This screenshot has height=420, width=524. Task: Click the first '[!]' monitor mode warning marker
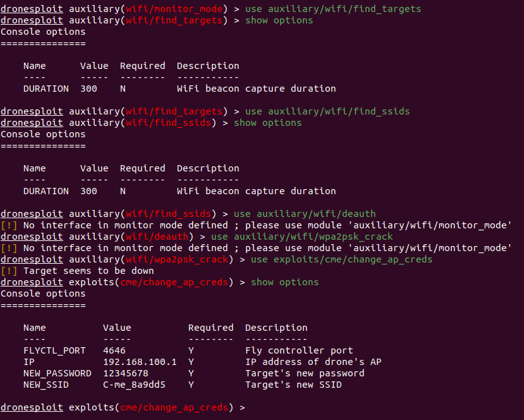click(x=9, y=225)
